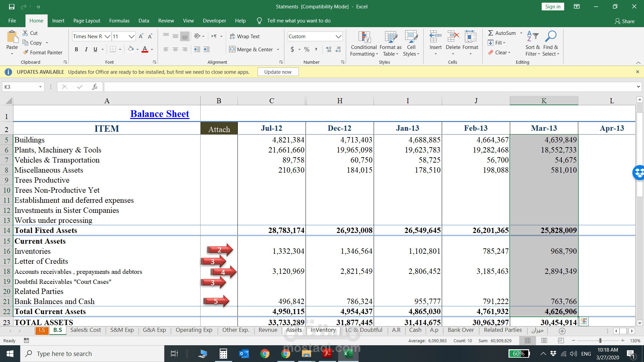Open the Formulas ribbon tab

(119, 21)
